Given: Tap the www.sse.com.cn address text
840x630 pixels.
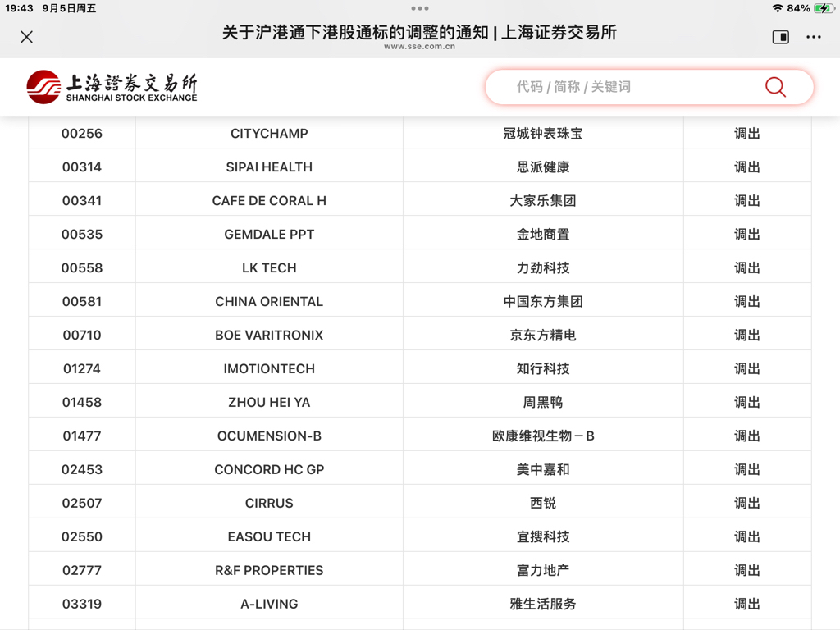Looking at the screenshot, I should [419, 47].
